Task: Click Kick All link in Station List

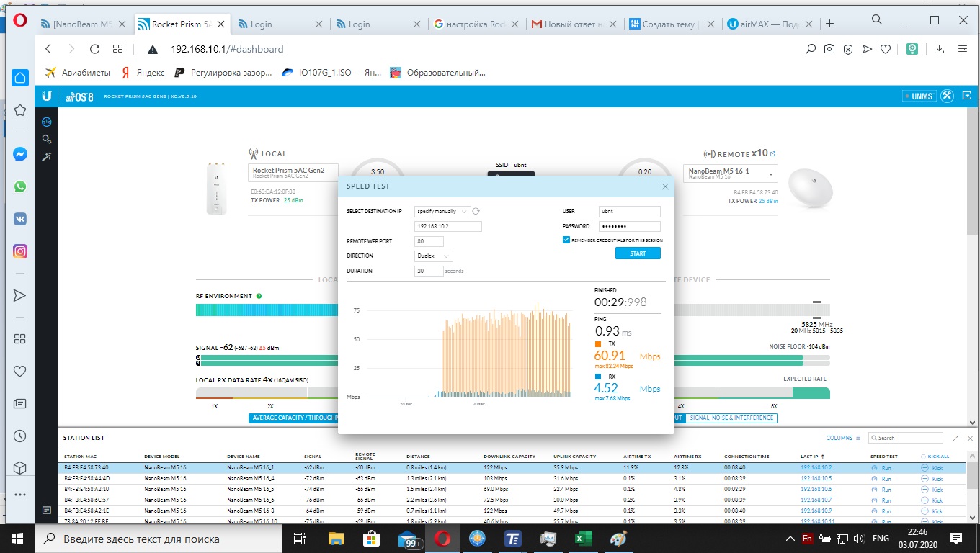Action: click(x=935, y=457)
